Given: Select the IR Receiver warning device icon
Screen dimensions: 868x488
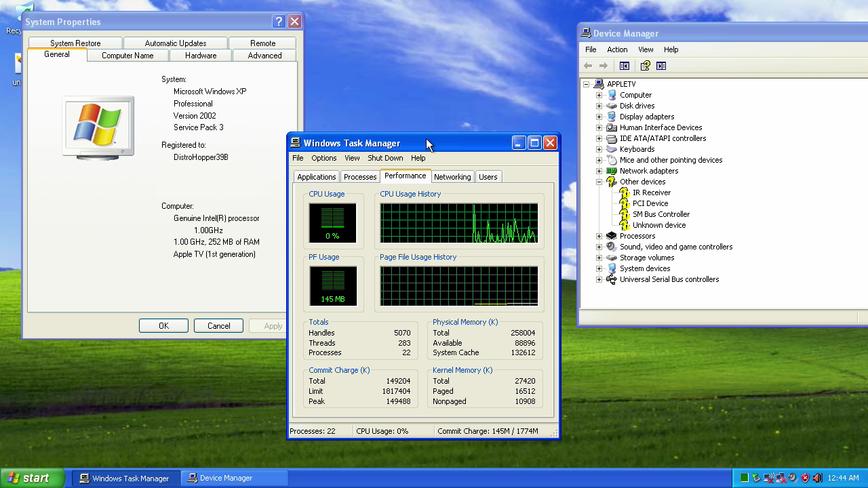Looking at the screenshot, I should point(624,192).
